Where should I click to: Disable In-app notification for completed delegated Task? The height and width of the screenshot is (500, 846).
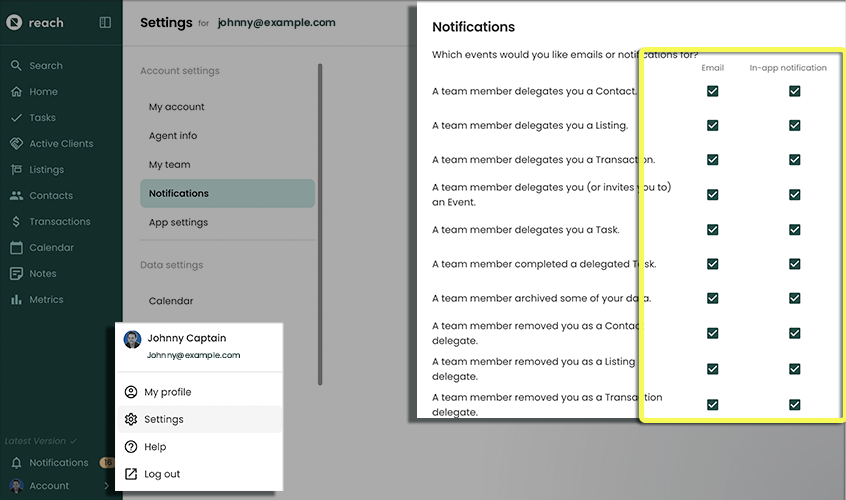(x=794, y=264)
